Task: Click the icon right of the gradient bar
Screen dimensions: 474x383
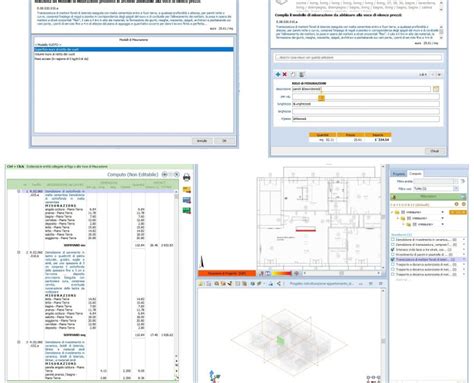Action: click(x=296, y=274)
